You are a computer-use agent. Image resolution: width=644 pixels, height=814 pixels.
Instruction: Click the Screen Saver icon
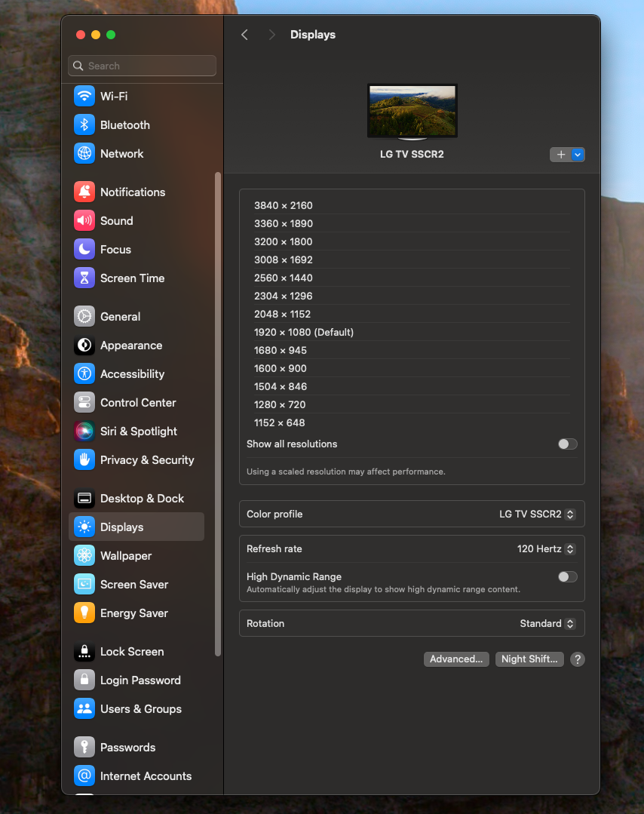click(x=84, y=585)
